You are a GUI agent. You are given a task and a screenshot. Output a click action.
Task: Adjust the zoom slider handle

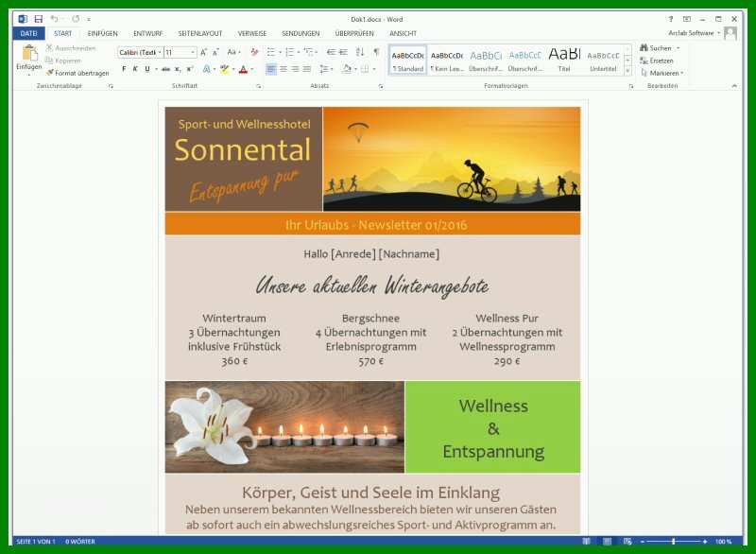pos(674,542)
